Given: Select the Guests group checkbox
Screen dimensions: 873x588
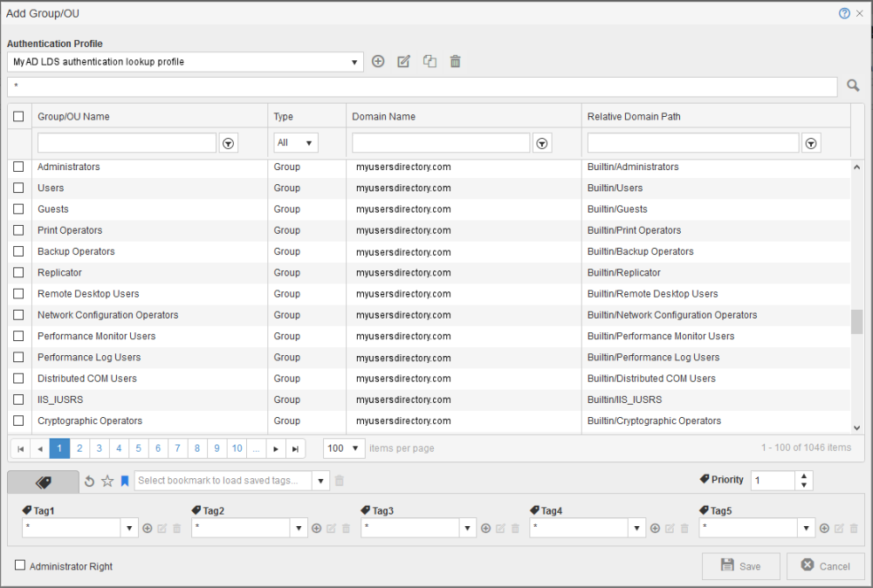Looking at the screenshot, I should click(x=18, y=209).
